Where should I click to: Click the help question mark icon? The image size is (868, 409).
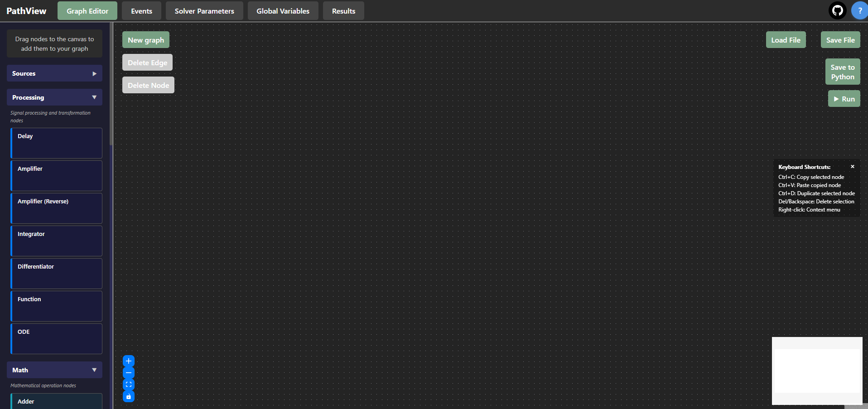coord(859,10)
